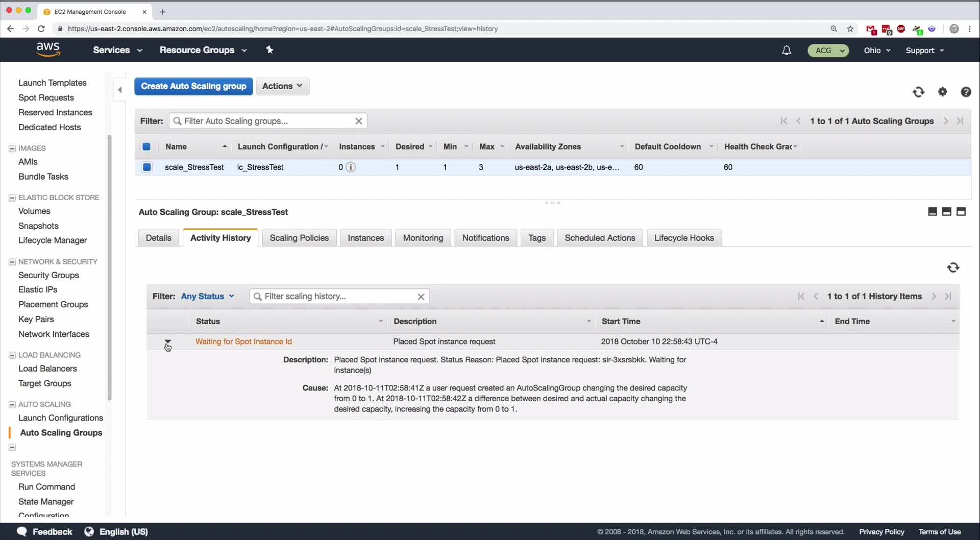Minimize the details pane layout icon

(933, 212)
